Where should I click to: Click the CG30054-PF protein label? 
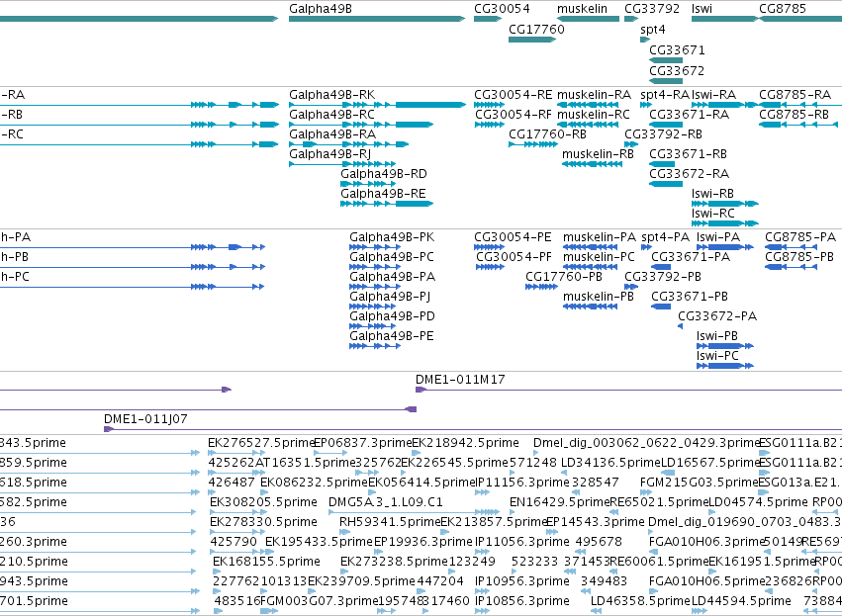click(514, 257)
